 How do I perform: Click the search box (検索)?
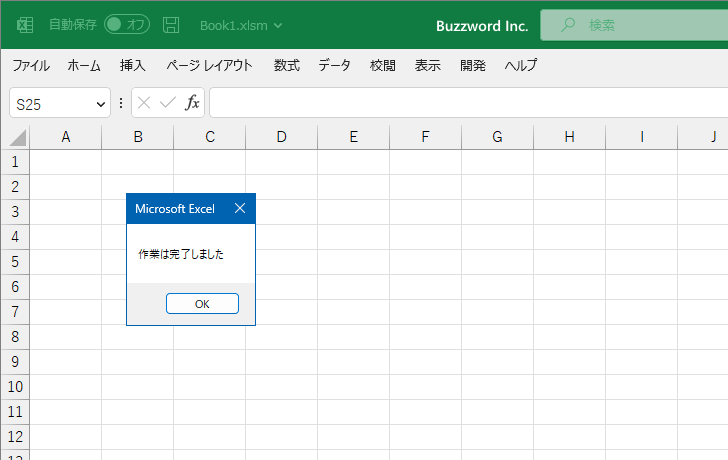click(x=634, y=25)
